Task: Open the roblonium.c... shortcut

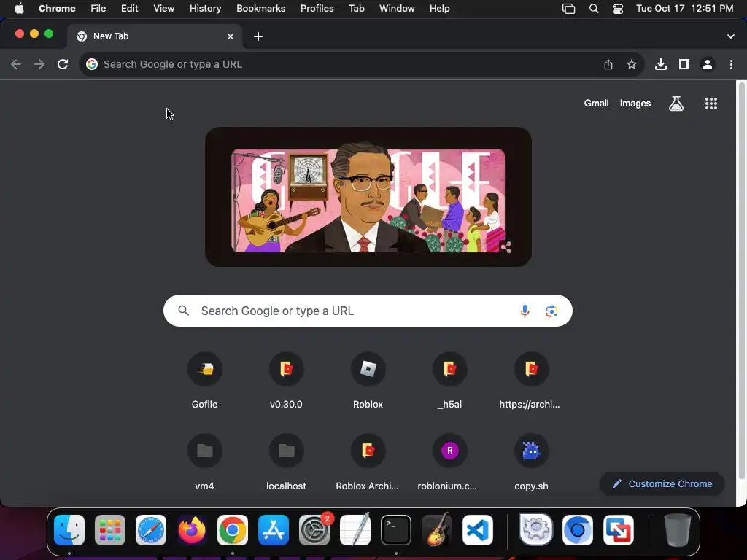Action: [x=449, y=463]
